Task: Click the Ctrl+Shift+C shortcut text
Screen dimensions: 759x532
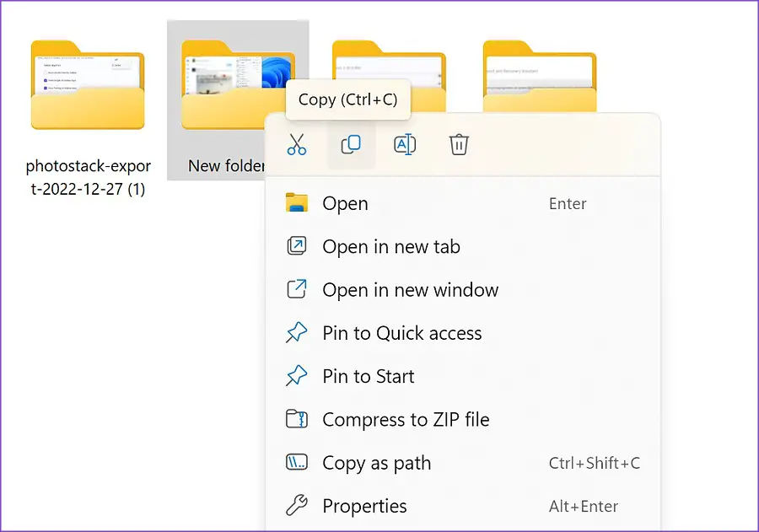Action: 594,463
